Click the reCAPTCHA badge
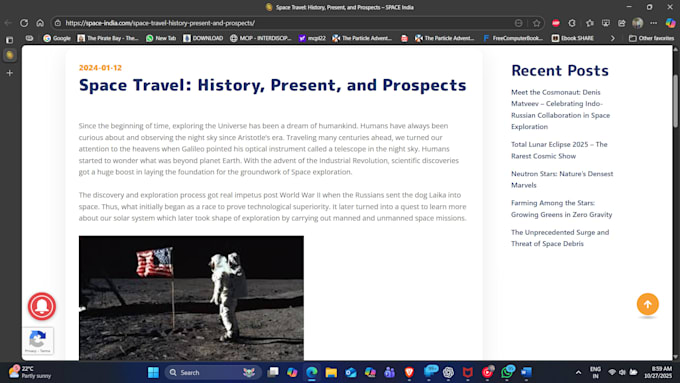 38,341
